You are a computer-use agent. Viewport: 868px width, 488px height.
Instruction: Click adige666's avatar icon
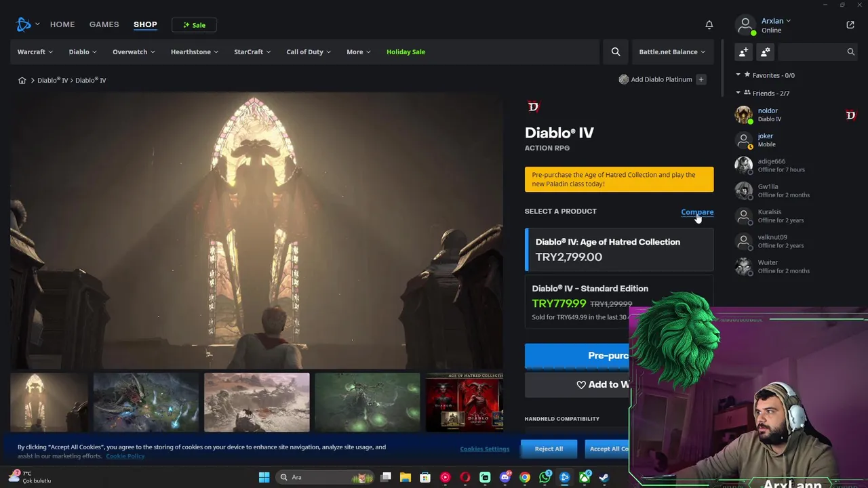coord(744,165)
